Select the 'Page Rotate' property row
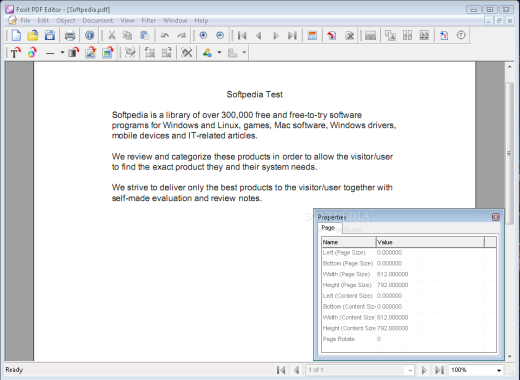This screenshot has width=520, height=380. [x=409, y=339]
